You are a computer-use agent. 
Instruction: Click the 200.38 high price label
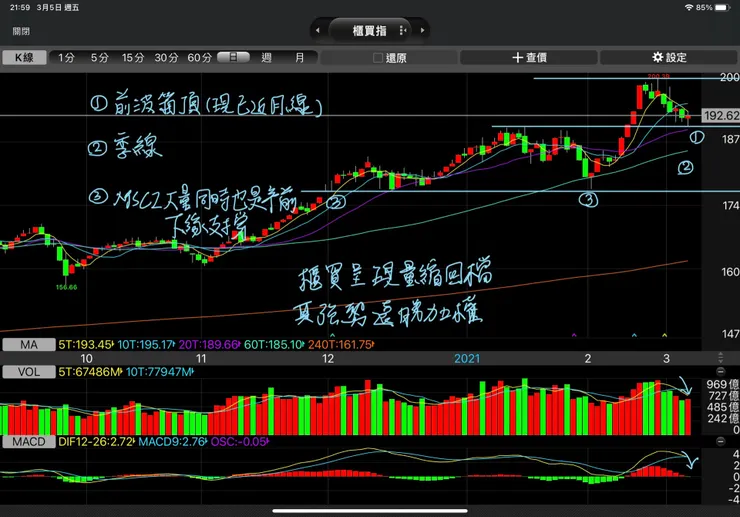point(658,76)
